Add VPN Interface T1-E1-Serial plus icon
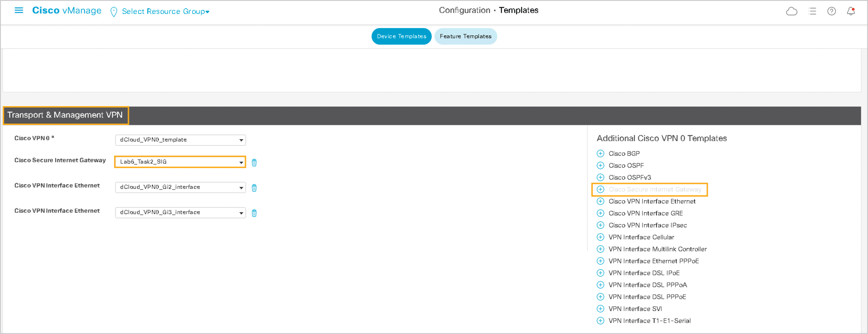The height and width of the screenshot is (334, 868). (600, 321)
